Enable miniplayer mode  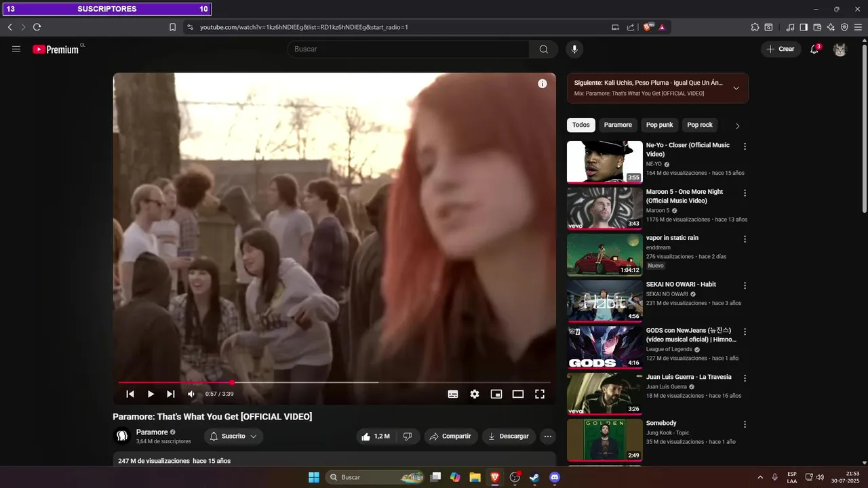496,394
